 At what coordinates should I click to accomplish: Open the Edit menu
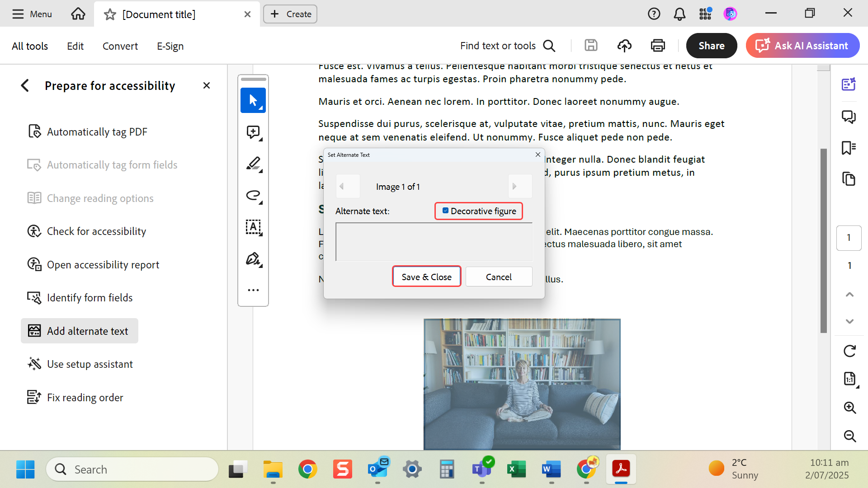pos(75,46)
